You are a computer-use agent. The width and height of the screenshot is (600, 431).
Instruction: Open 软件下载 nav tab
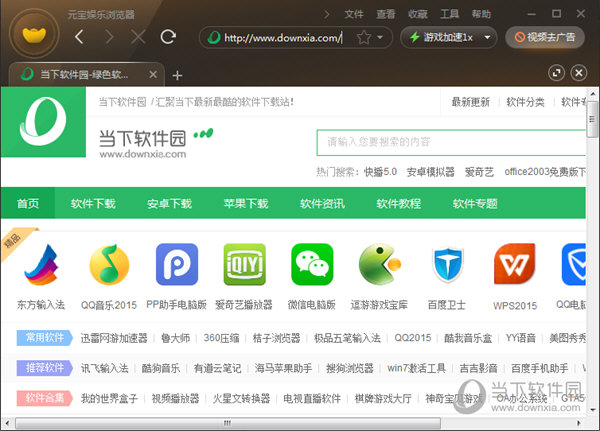(93, 203)
